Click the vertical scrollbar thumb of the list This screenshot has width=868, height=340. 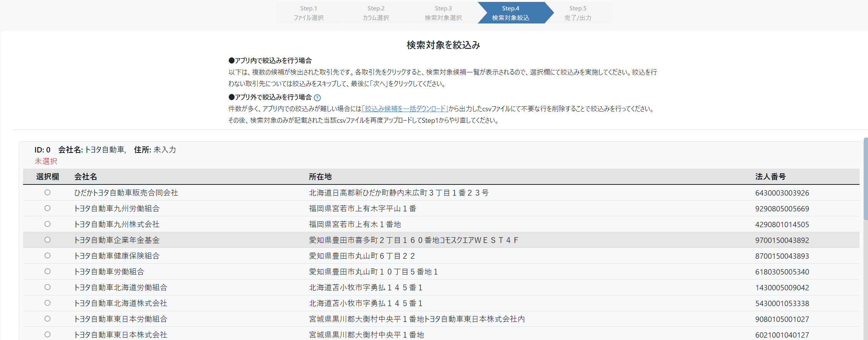coord(865,179)
